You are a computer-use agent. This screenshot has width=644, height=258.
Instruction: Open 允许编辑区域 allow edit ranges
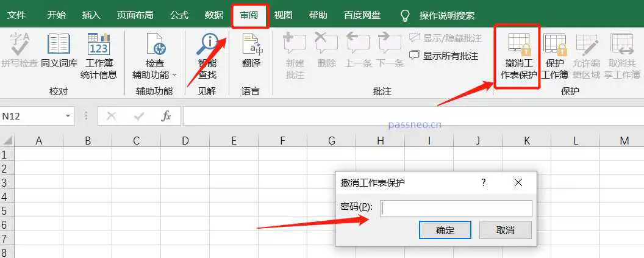pos(587,56)
